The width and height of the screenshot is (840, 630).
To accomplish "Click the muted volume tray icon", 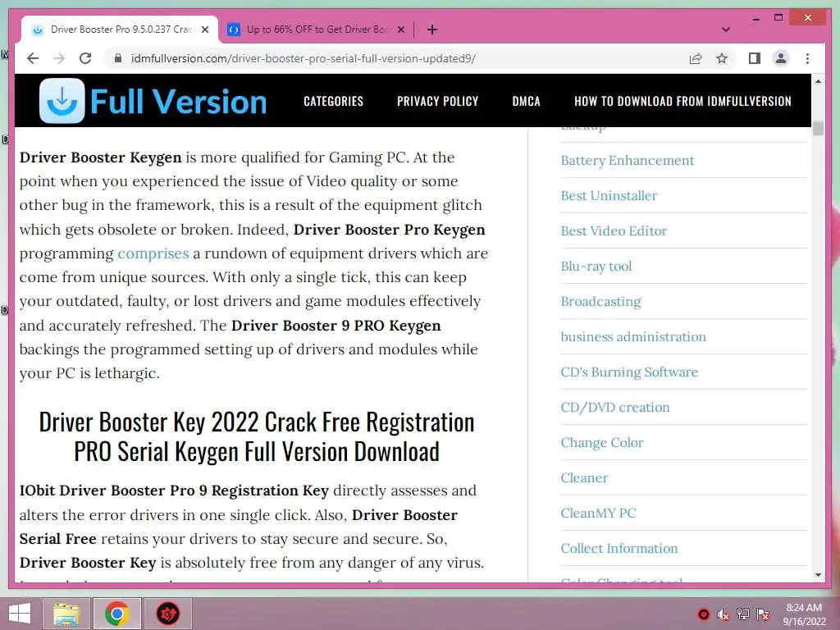I will point(724,614).
